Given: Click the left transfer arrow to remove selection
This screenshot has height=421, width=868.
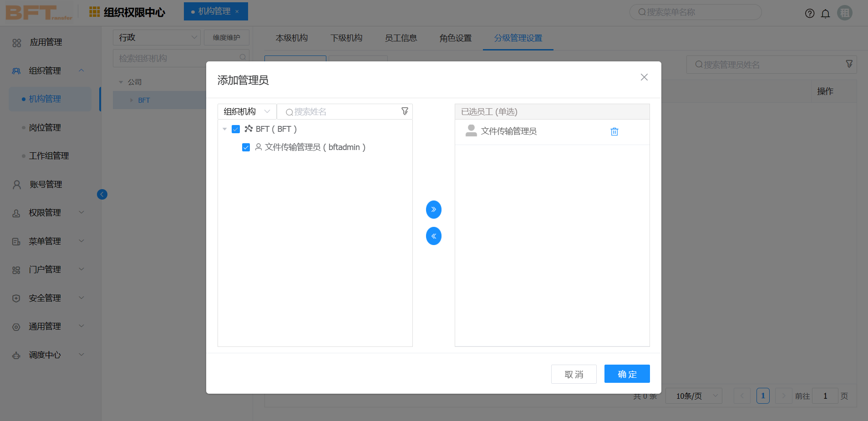Looking at the screenshot, I should click(x=433, y=236).
